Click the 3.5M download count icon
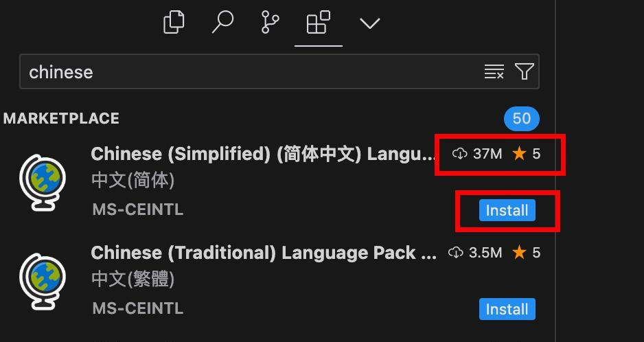 (455, 253)
